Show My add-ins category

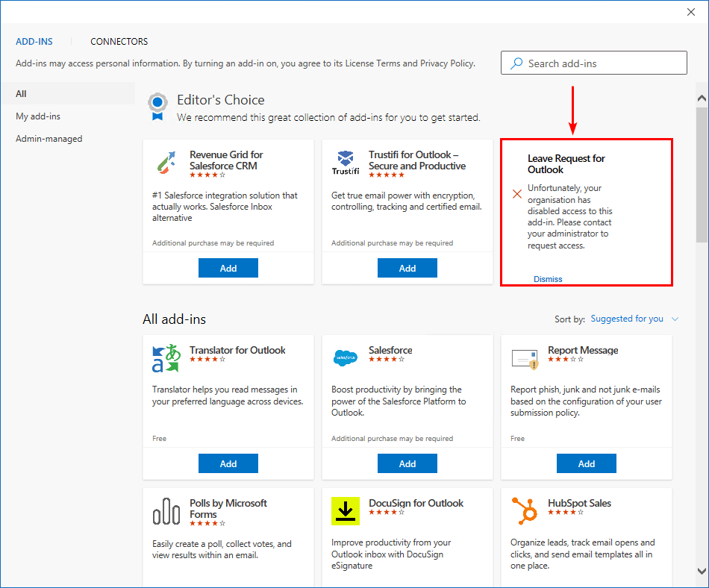[x=38, y=116]
